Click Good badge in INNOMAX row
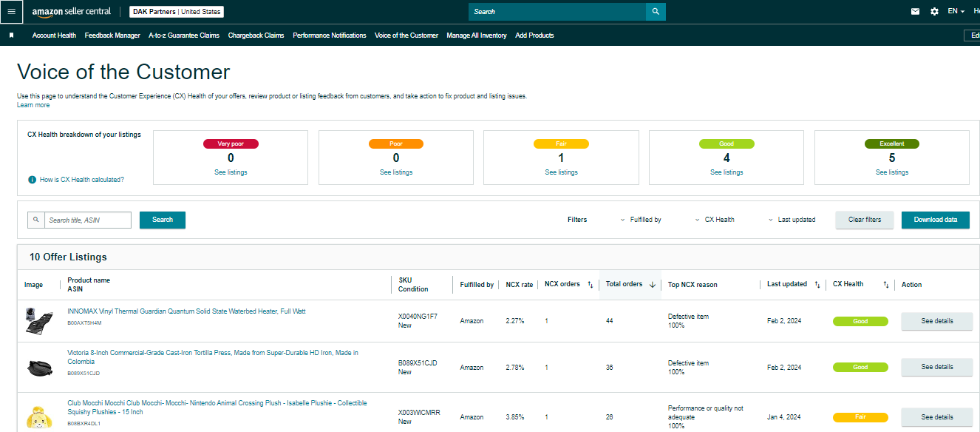Image resolution: width=980 pixels, height=432 pixels. pos(860,321)
